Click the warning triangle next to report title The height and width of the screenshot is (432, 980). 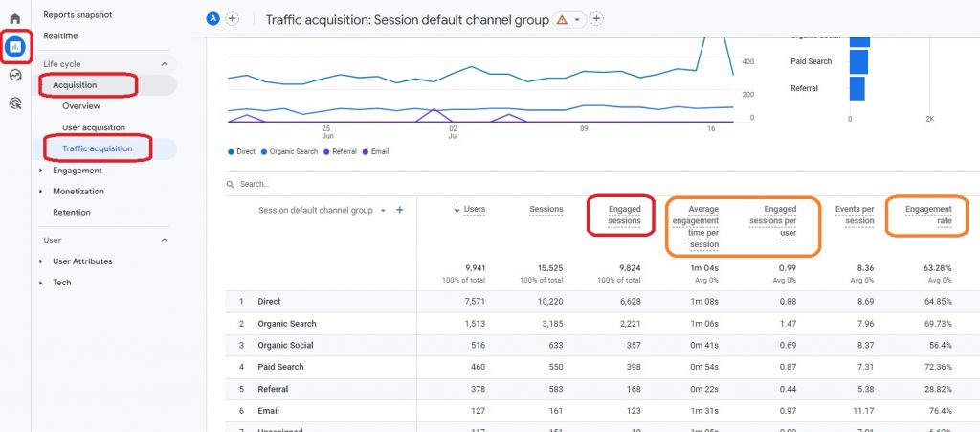click(x=562, y=20)
